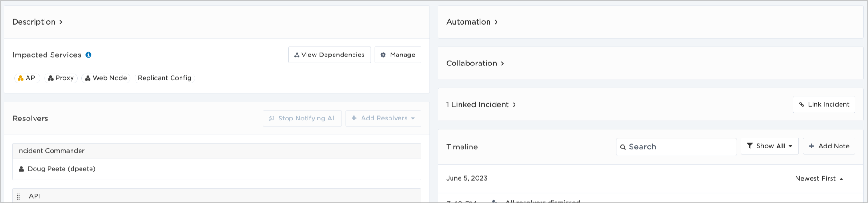Click Add Note in Timeline

coord(829,146)
